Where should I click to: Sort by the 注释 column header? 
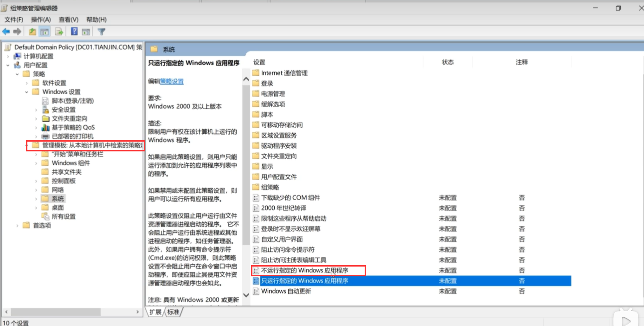tap(522, 62)
